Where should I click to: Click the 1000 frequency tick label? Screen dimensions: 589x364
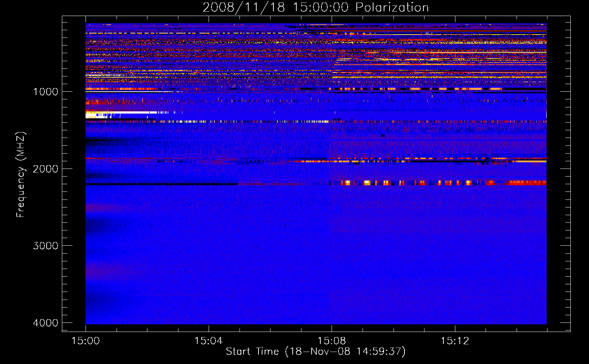46,92
